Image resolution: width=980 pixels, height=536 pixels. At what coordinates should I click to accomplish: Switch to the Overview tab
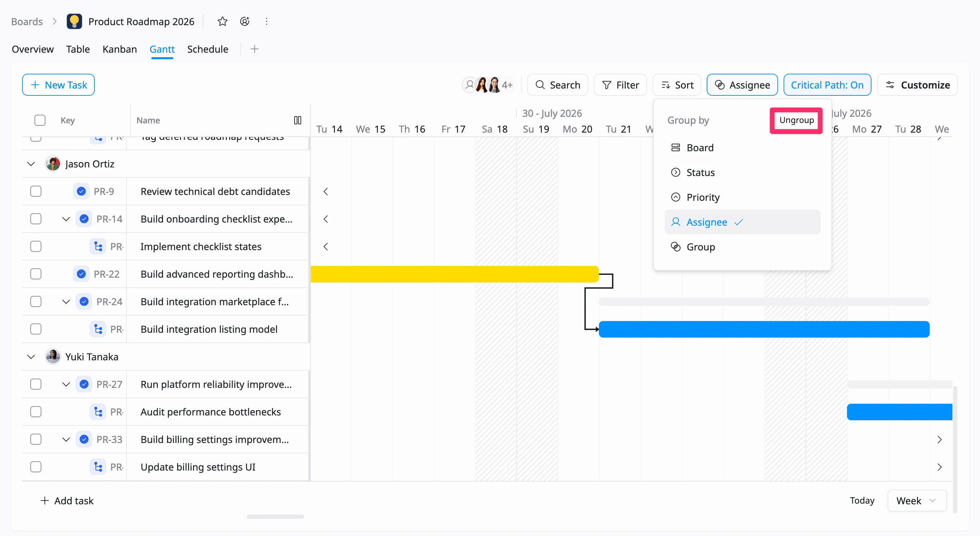tap(33, 49)
